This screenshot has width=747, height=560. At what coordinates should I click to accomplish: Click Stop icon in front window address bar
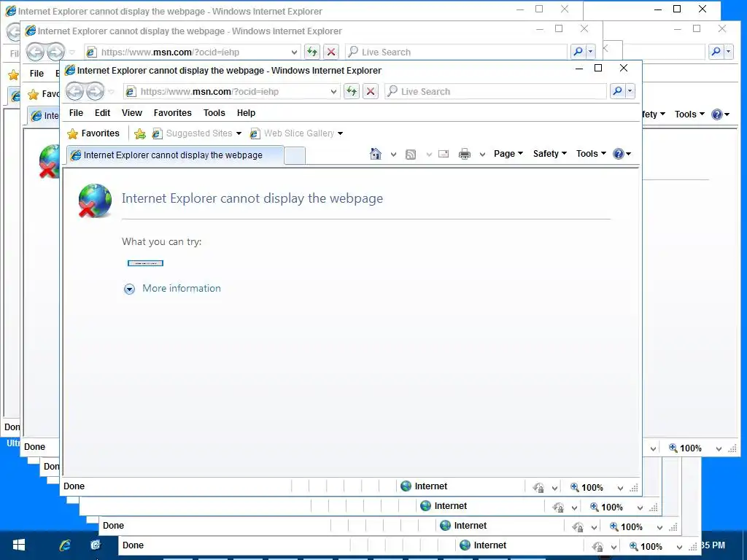tap(371, 91)
